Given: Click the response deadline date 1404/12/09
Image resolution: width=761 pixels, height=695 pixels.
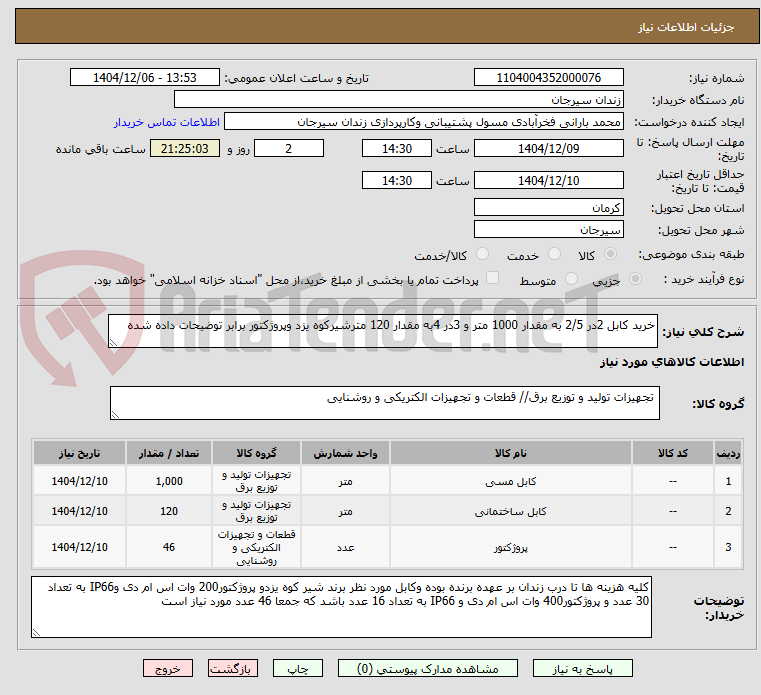Looking at the screenshot, I should 548,149.
